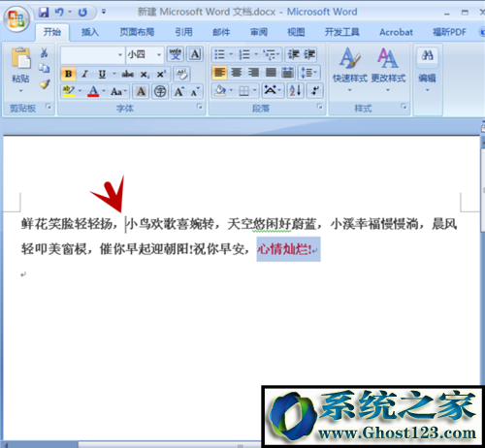Switch to the 开发工具 tab
Image resolution: width=485 pixels, height=448 pixels.
(x=342, y=32)
